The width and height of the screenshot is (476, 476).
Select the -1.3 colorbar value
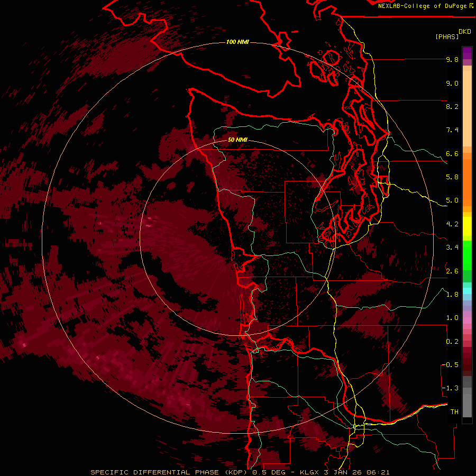450,388
